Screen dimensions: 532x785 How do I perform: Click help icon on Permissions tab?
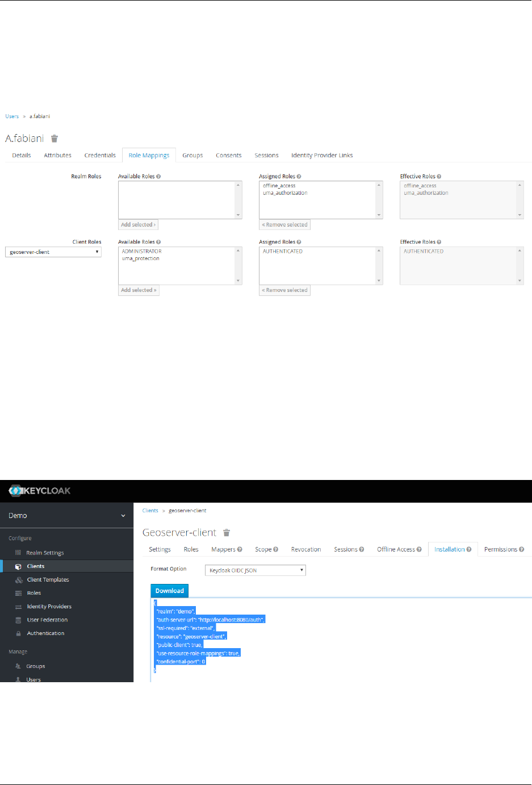pos(521,549)
